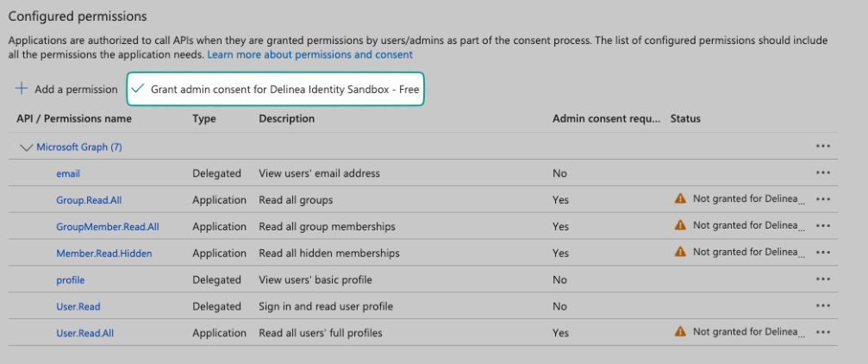Open ellipsis menu for GroupMember.Read.All row
The width and height of the screenshot is (868, 364).
[x=822, y=226]
